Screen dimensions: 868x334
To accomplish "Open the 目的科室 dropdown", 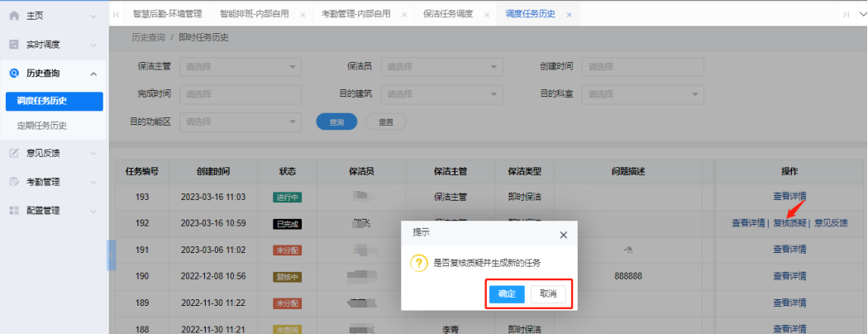I will click(642, 95).
